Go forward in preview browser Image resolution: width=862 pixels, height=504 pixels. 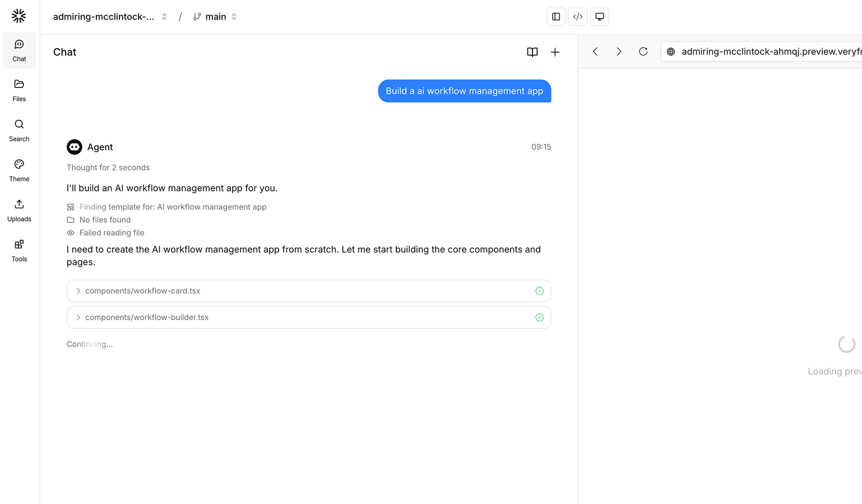pyautogui.click(x=619, y=52)
